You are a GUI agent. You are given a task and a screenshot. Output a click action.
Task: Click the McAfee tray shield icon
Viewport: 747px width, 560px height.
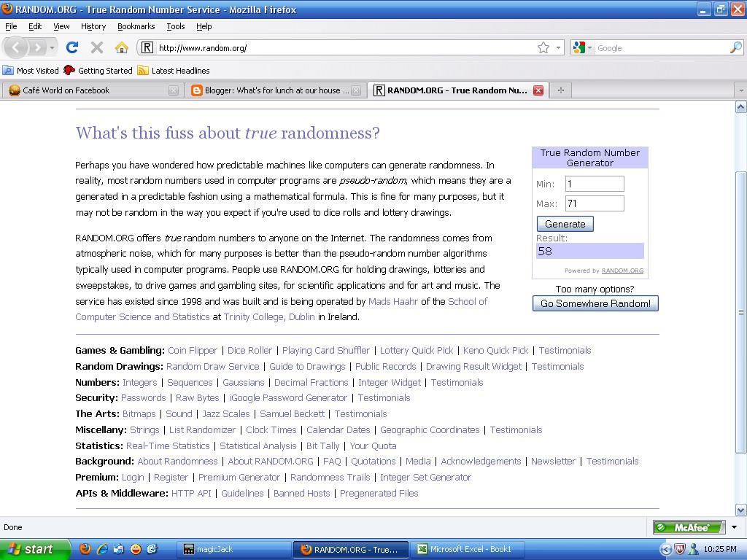pos(680,549)
